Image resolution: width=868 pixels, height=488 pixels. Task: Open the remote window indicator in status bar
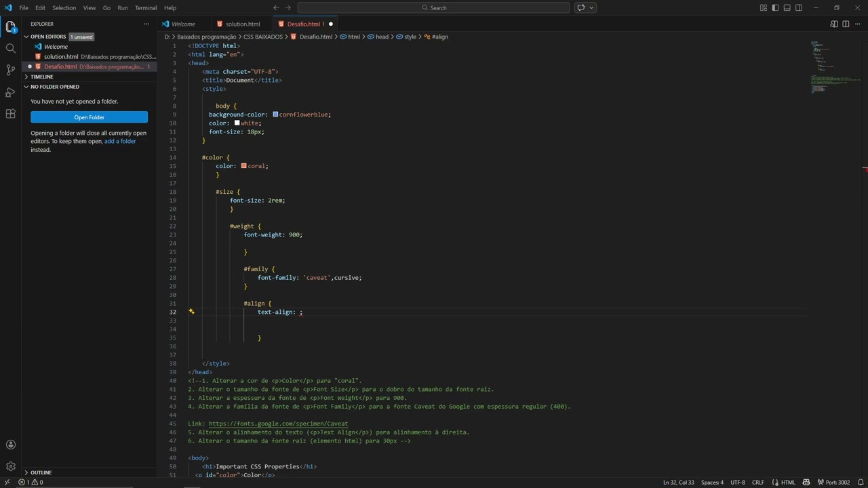(x=7, y=483)
